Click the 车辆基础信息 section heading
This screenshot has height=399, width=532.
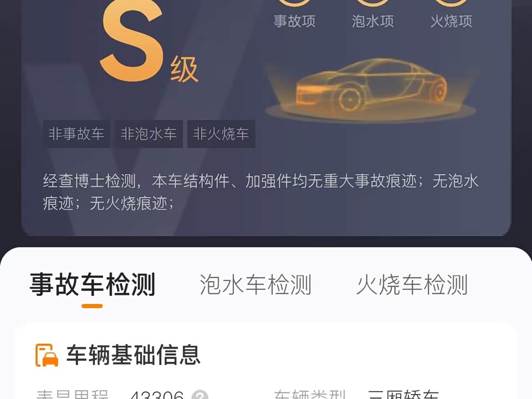tap(134, 355)
